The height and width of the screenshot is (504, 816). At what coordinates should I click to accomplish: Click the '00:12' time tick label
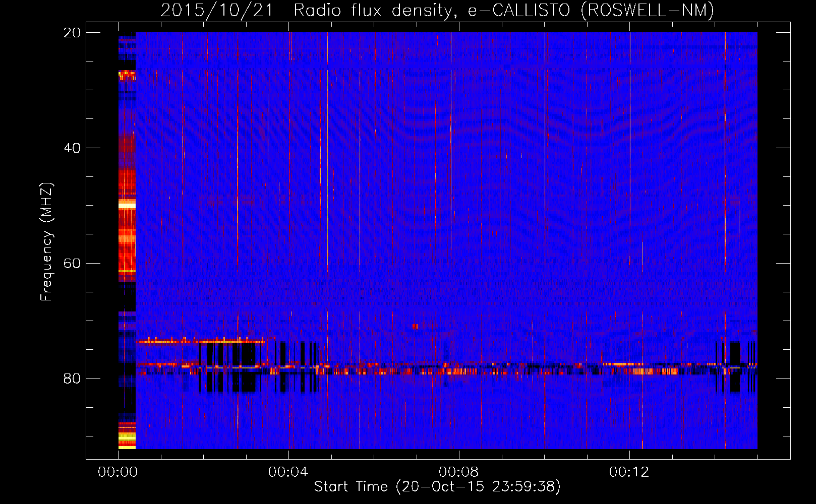pos(629,472)
